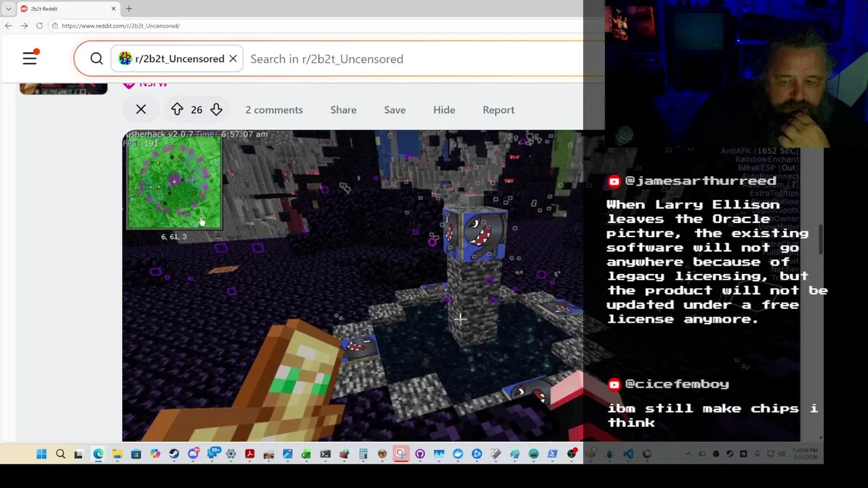Open PowerShell from the taskbar
Screen dimensions: 868x488
click(552, 454)
